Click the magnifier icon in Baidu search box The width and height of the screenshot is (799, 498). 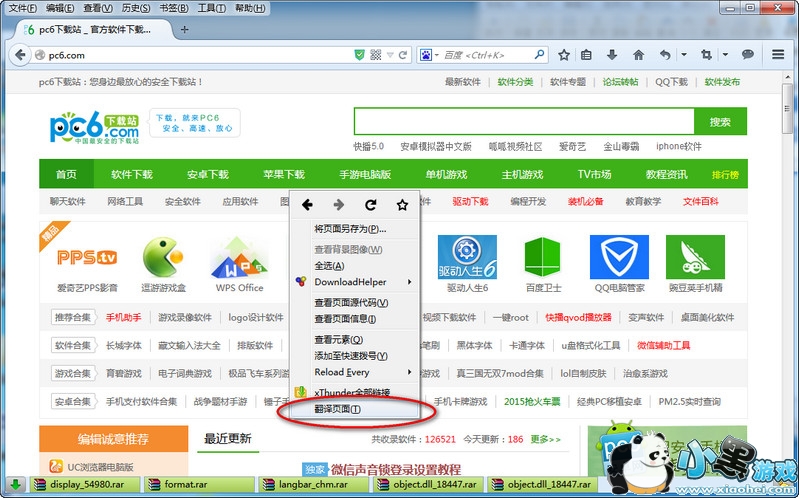point(539,55)
